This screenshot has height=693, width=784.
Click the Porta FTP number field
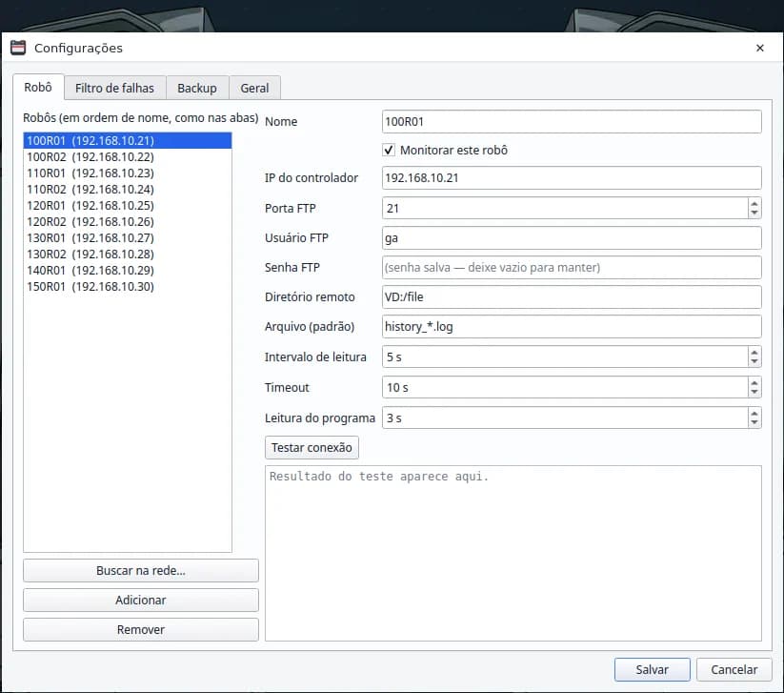(565, 208)
